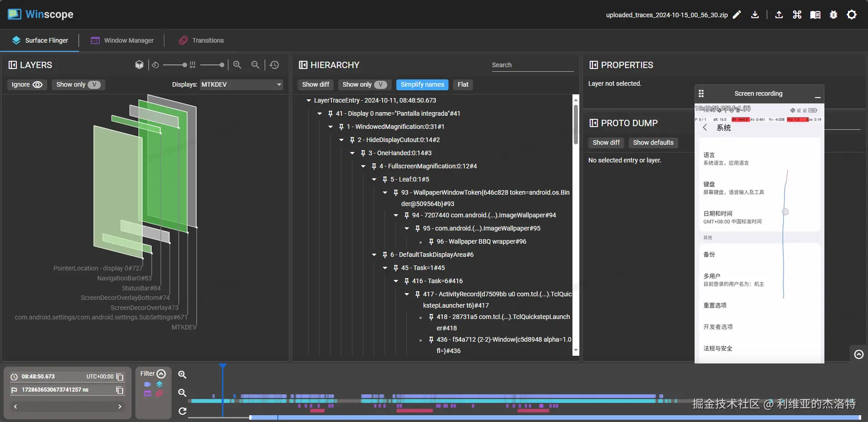
Task: Open the Displays MTKDEV dropdown
Action: pos(242,84)
